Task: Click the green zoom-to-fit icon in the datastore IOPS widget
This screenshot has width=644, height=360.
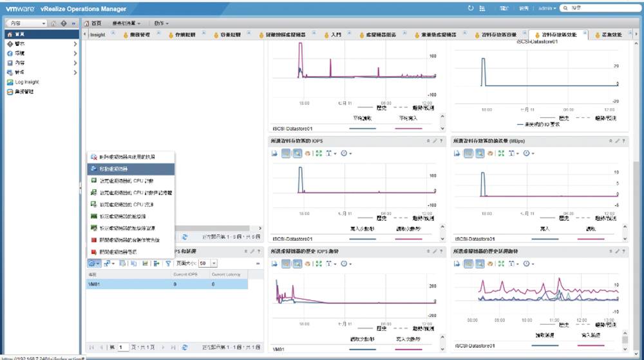Action: point(319,153)
